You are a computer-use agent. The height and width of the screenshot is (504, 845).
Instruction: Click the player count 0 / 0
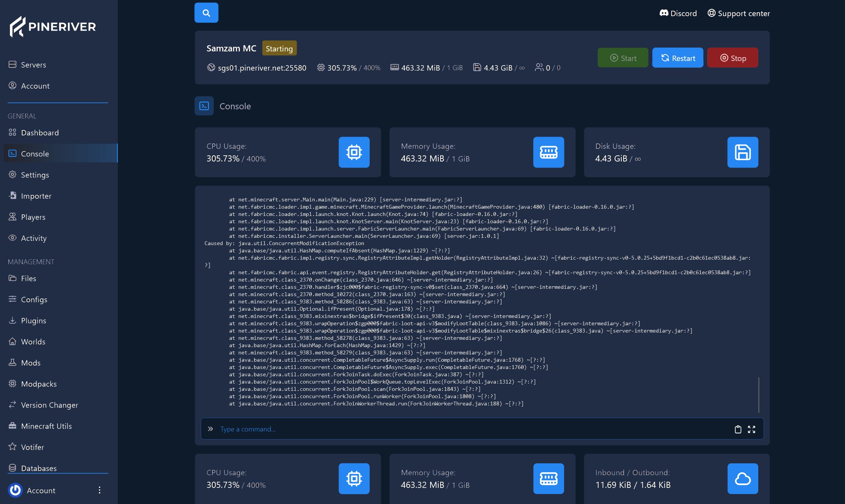click(x=553, y=68)
